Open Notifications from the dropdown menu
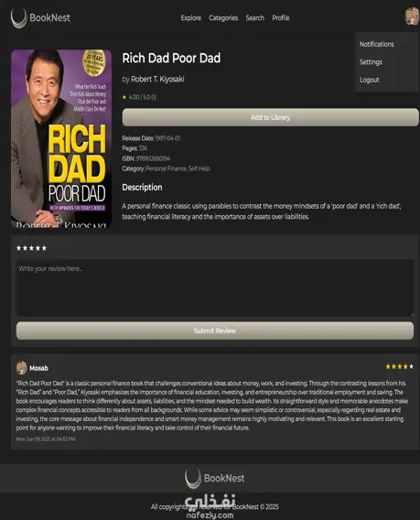This screenshot has height=520, width=420. click(377, 44)
